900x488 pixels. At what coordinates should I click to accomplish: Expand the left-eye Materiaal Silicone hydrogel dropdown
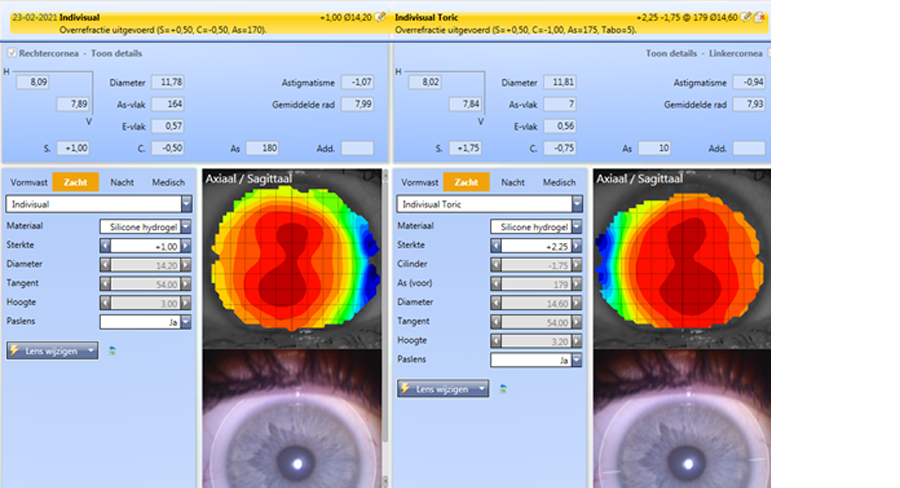click(x=577, y=227)
